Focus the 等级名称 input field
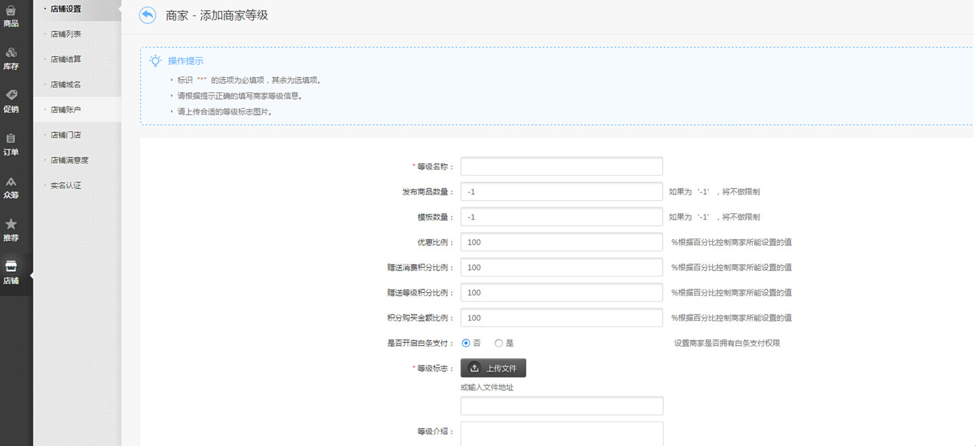The width and height of the screenshot is (980, 446). (562, 166)
